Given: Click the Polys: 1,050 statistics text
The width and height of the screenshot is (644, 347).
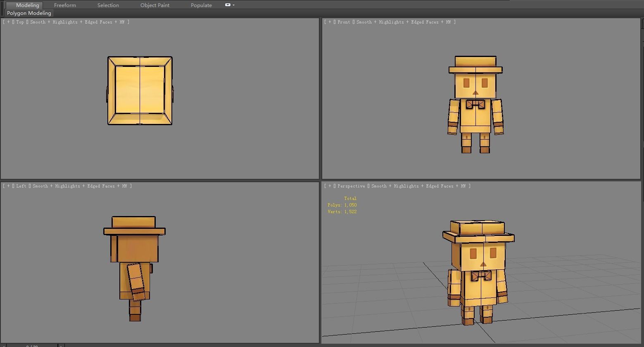Looking at the screenshot, I should [342, 205].
